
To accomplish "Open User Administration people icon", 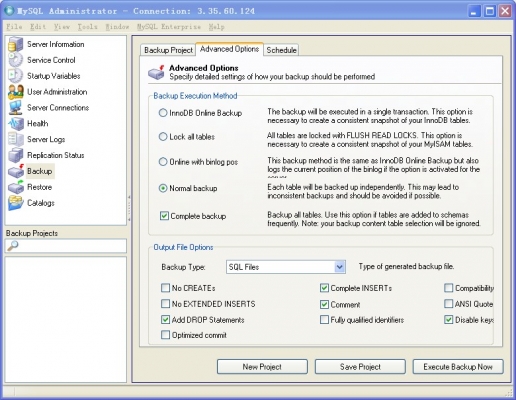I will (16, 92).
